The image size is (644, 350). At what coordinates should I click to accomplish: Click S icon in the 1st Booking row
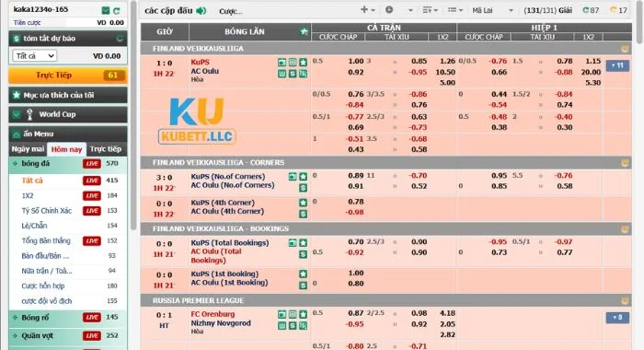pos(303,285)
